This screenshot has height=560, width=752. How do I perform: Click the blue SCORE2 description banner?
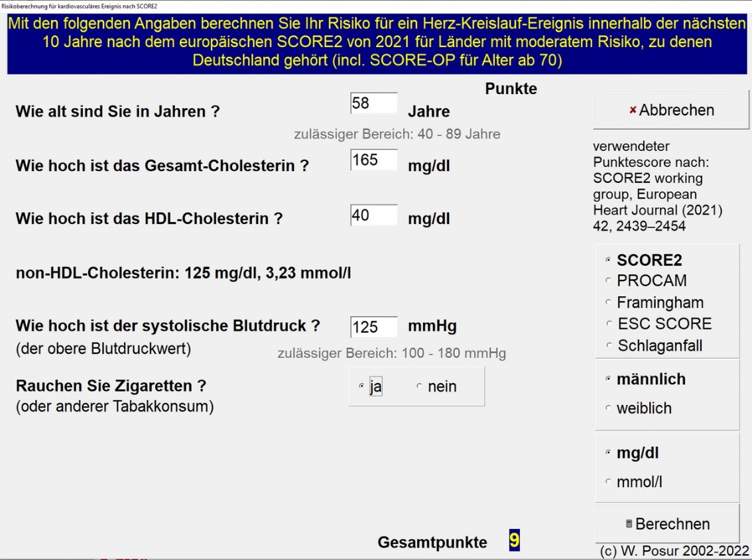pos(376,42)
